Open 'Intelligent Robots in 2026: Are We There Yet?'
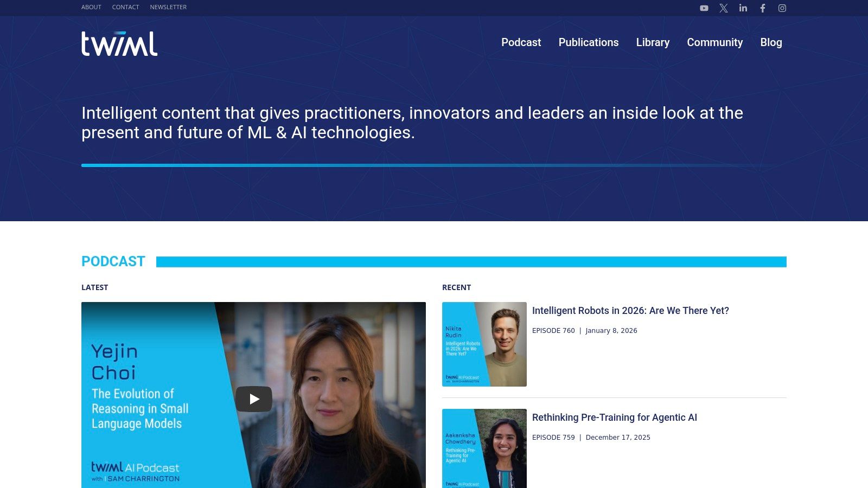 pos(630,311)
